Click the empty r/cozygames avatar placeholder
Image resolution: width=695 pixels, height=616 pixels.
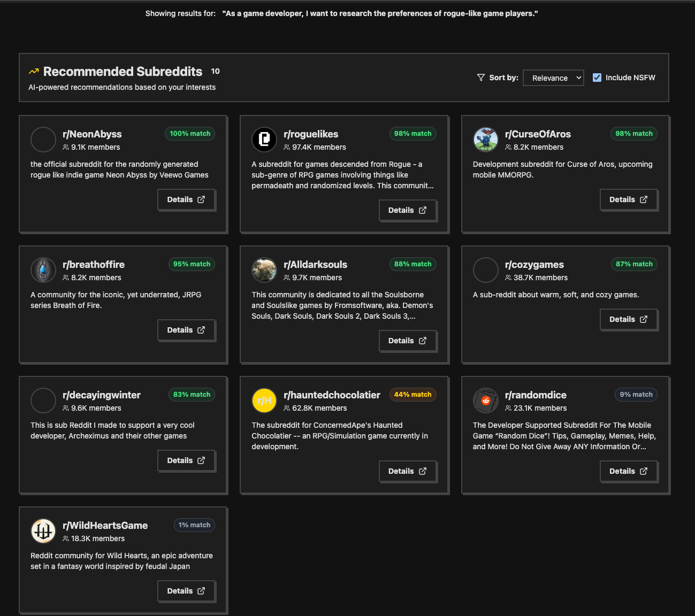[485, 270]
